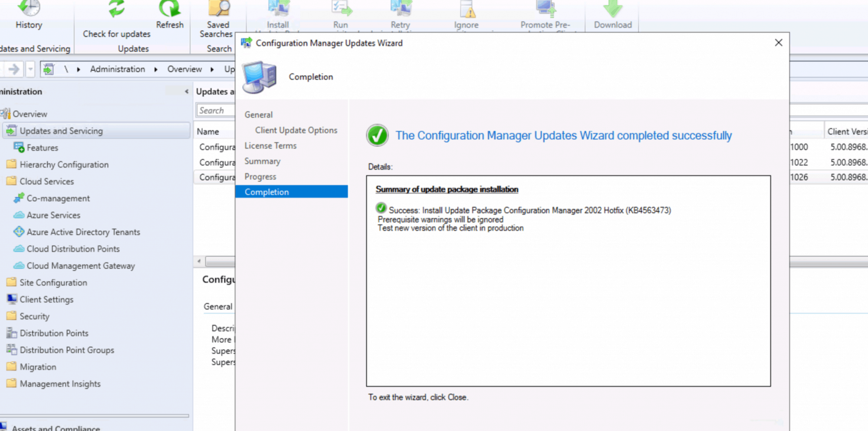
Task: Click the Success update package line
Action: [x=529, y=210]
